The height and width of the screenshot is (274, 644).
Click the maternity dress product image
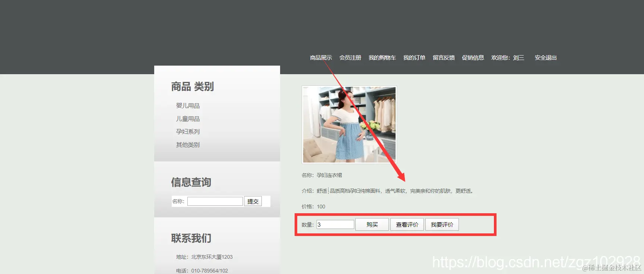pyautogui.click(x=349, y=125)
